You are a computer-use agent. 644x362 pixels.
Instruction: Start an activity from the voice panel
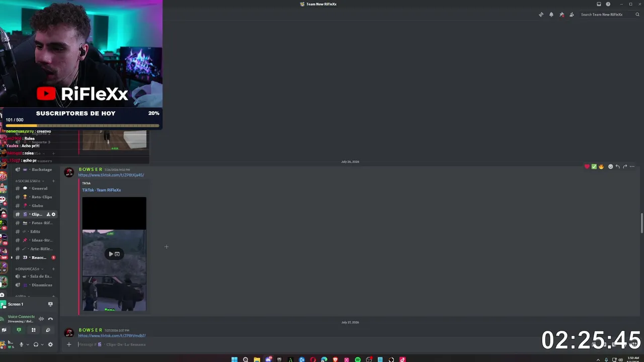point(33,330)
